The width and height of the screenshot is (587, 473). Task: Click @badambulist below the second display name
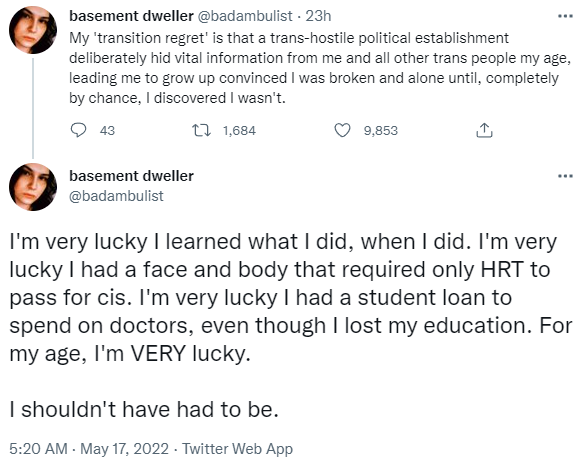pos(116,196)
